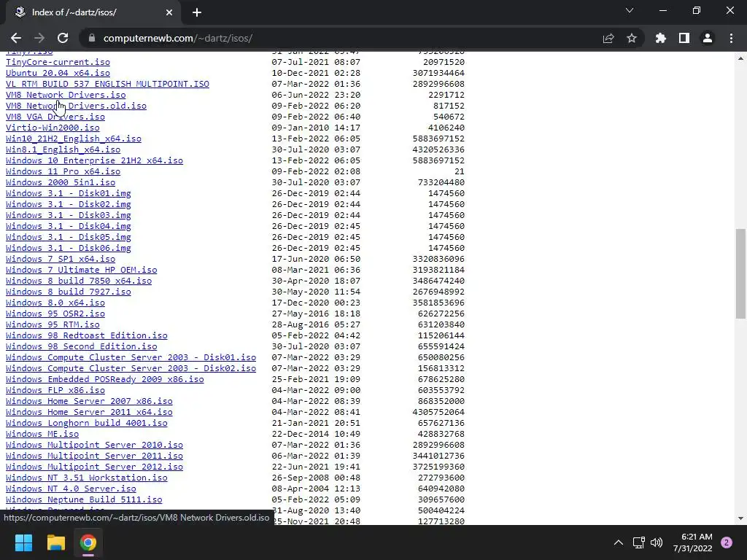Close the Index of /~dartz/isos/ tab
Screen dimensions: 747x560
(x=169, y=12)
